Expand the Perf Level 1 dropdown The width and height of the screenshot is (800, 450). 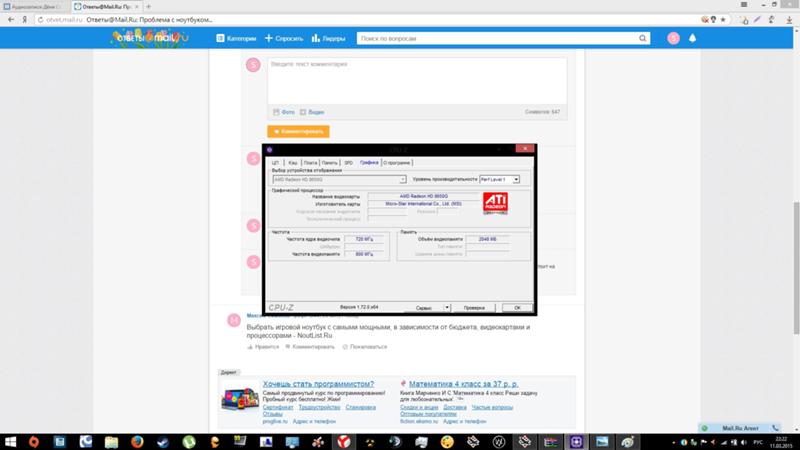pyautogui.click(x=516, y=180)
